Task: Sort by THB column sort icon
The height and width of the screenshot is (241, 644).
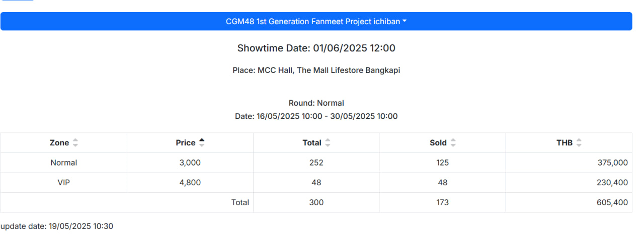Action: pyautogui.click(x=579, y=143)
